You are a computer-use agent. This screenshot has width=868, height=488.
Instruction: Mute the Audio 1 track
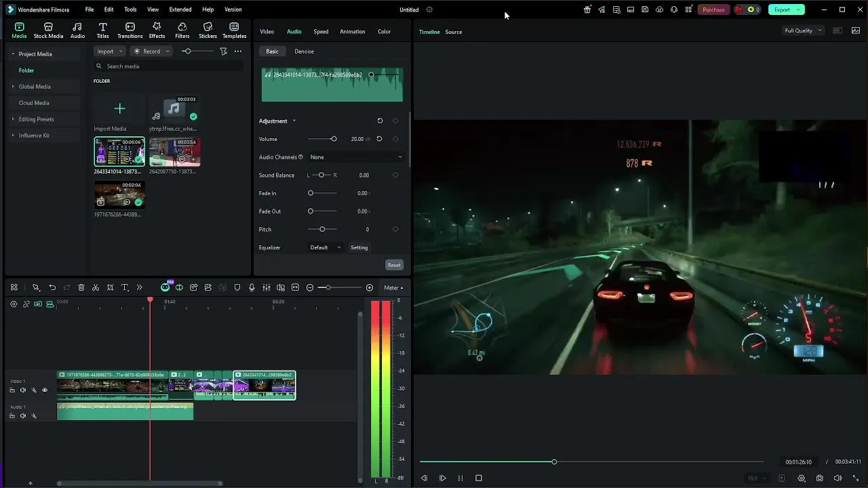(22, 415)
